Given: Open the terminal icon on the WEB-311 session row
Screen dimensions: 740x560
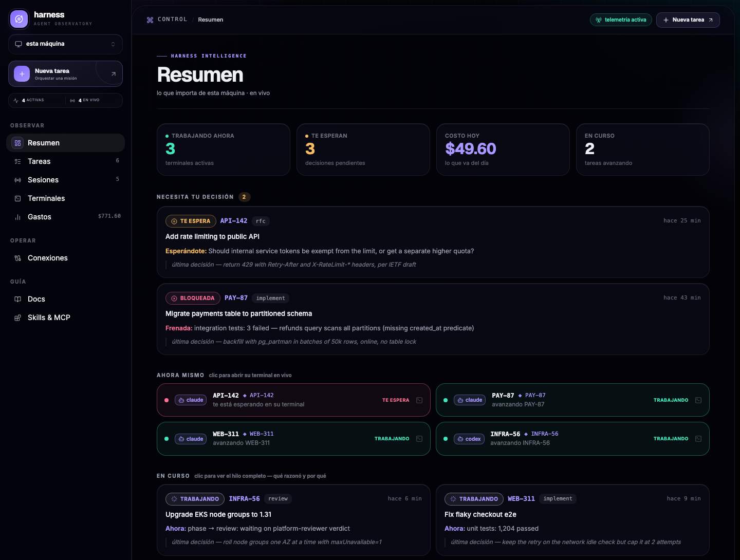Looking at the screenshot, I should point(419,439).
